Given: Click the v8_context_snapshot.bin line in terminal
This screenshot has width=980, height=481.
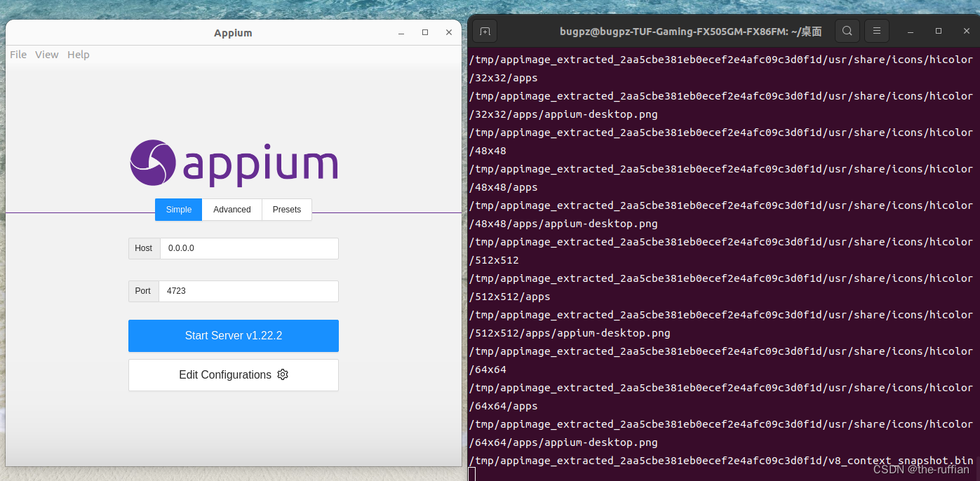Looking at the screenshot, I should (721, 461).
